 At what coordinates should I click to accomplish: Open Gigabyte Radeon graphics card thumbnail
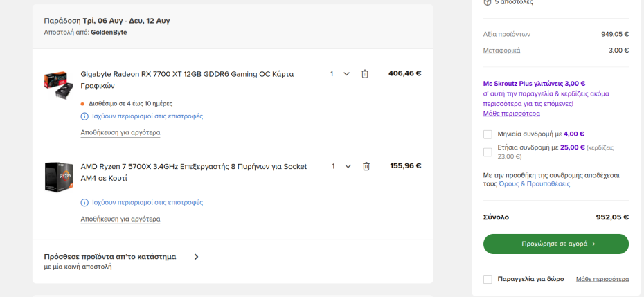(x=59, y=84)
